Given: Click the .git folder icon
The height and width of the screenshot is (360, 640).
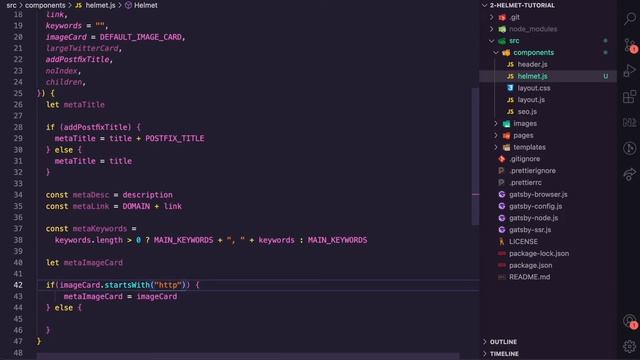Looking at the screenshot, I should coord(502,17).
